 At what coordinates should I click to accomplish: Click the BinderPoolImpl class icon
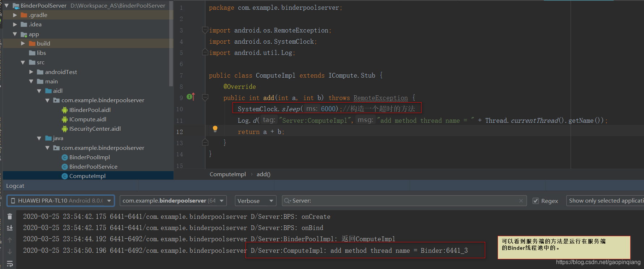pos(65,157)
